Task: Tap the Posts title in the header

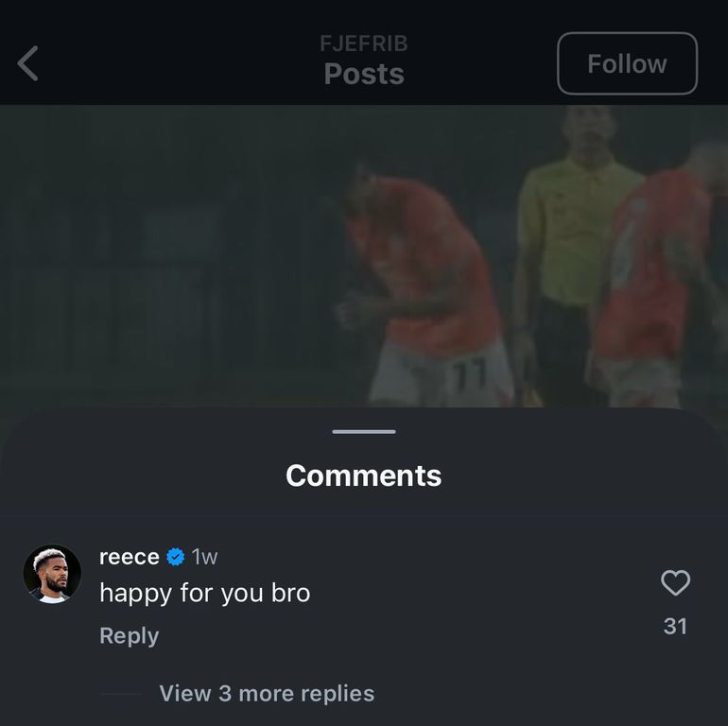Action: [x=364, y=74]
